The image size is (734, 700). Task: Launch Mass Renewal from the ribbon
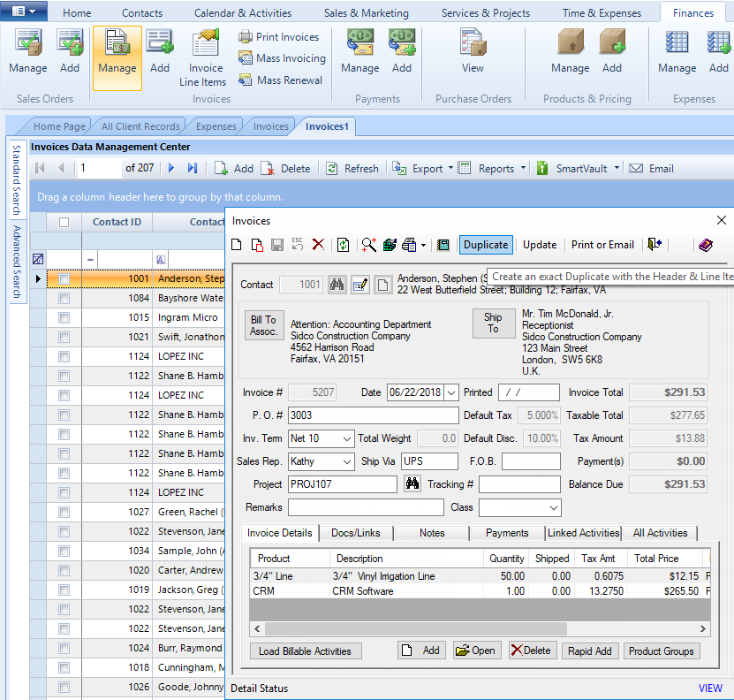pos(280,80)
